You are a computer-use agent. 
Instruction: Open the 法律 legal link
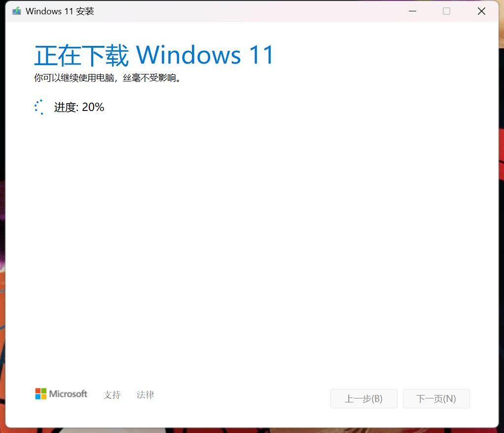pyautogui.click(x=145, y=395)
